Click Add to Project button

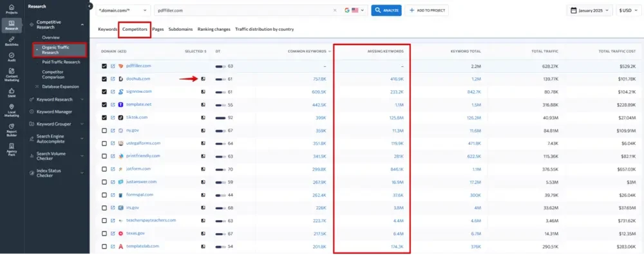tap(427, 11)
